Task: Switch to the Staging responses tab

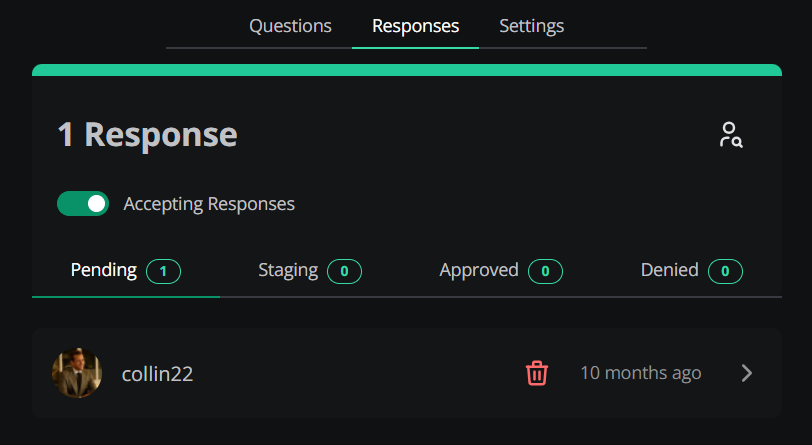Action: coord(288,270)
